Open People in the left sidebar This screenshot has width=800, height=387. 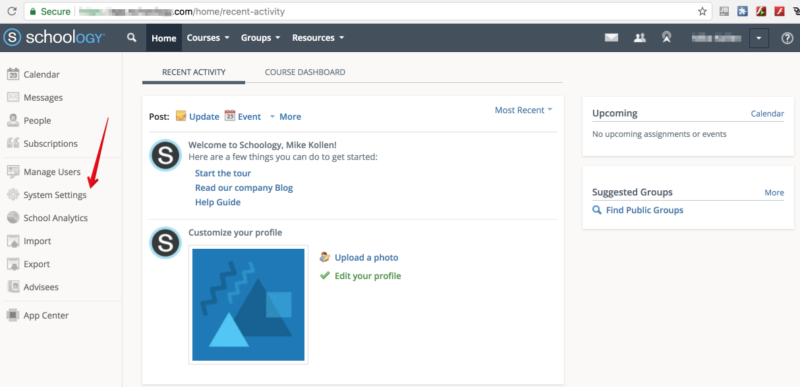(x=37, y=121)
